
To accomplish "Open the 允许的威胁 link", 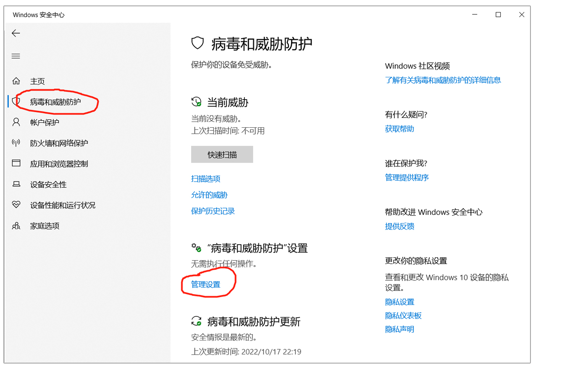I will pyautogui.click(x=209, y=195).
